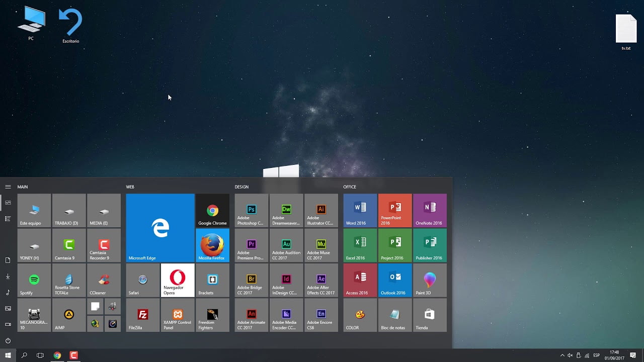
Task: Click the Windows Start button
Action: (8, 355)
